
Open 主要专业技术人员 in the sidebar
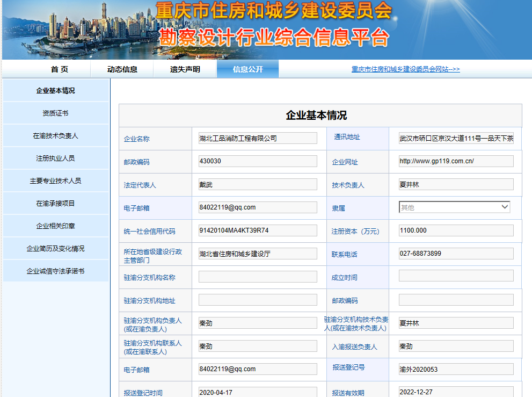pos(56,181)
